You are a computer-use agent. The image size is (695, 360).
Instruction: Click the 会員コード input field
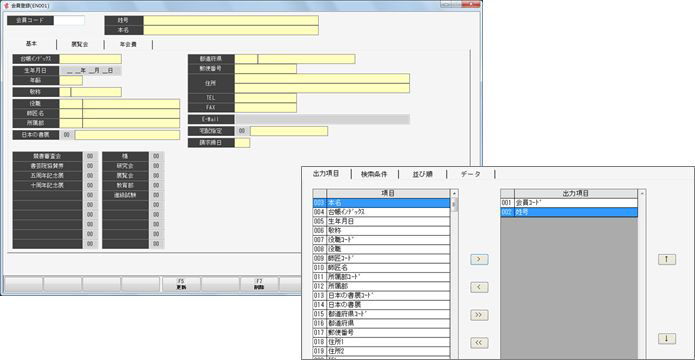[69, 20]
